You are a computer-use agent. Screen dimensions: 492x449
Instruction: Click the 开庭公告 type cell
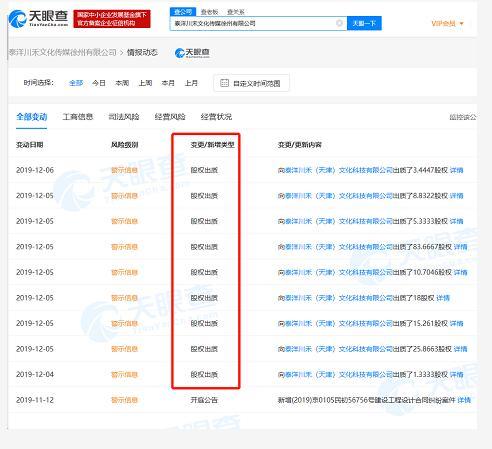coord(204,400)
